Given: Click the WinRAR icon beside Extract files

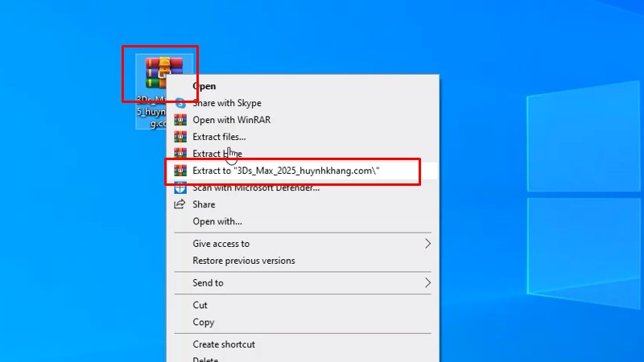Looking at the screenshot, I should [180, 137].
